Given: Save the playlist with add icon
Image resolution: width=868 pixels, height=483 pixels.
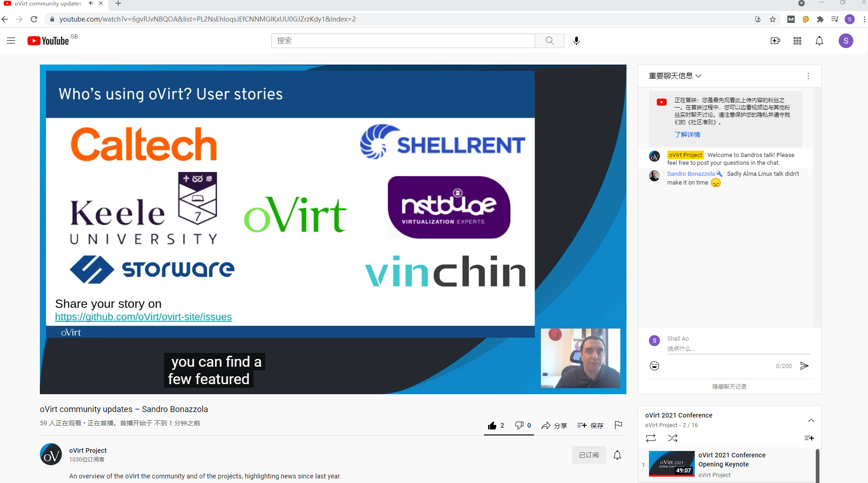Looking at the screenshot, I should (809, 438).
